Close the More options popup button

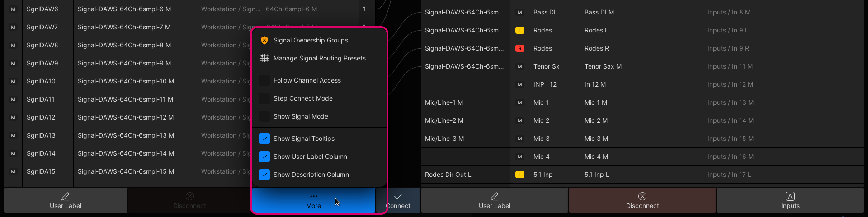[313, 200]
